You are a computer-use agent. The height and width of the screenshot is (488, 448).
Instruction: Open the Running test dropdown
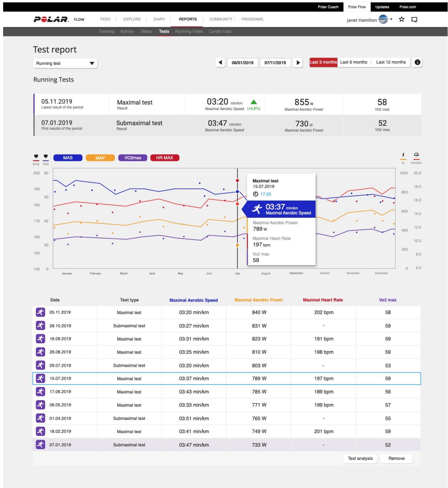(x=65, y=64)
